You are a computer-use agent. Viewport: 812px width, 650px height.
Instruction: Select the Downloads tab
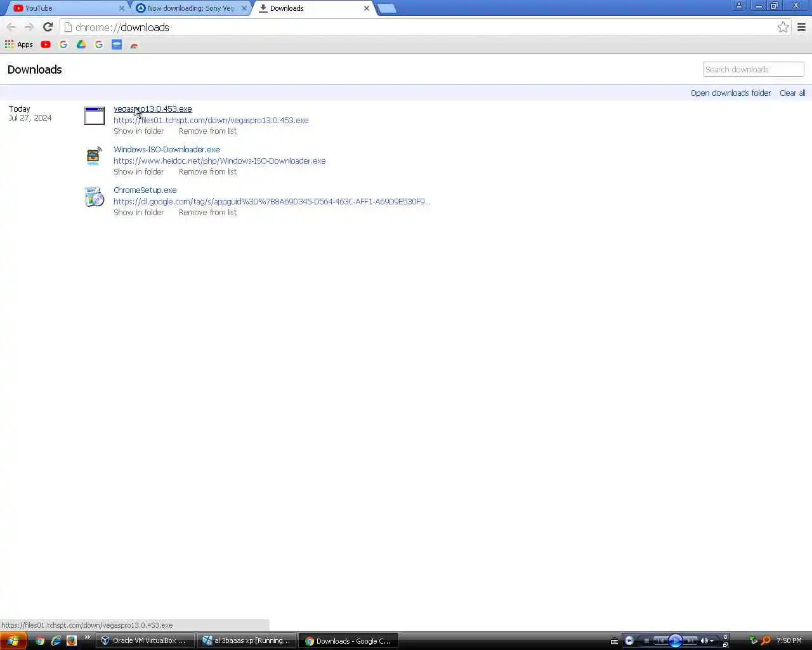click(313, 8)
